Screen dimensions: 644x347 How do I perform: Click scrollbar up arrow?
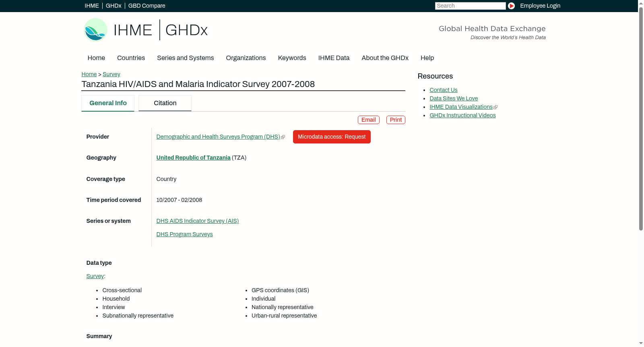click(x=641, y=3)
